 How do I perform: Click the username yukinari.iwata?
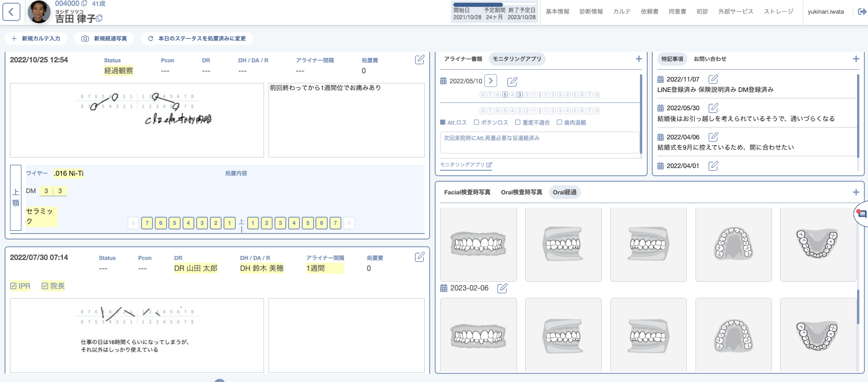826,12
